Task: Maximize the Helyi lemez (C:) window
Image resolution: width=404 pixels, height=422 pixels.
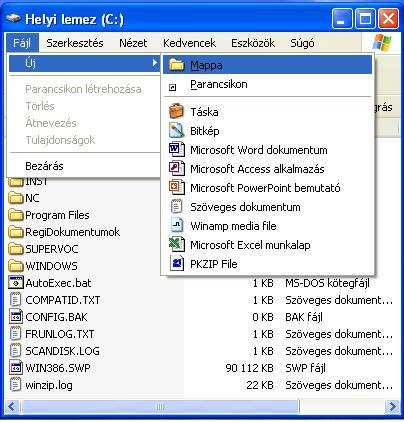Action: click(365, 18)
